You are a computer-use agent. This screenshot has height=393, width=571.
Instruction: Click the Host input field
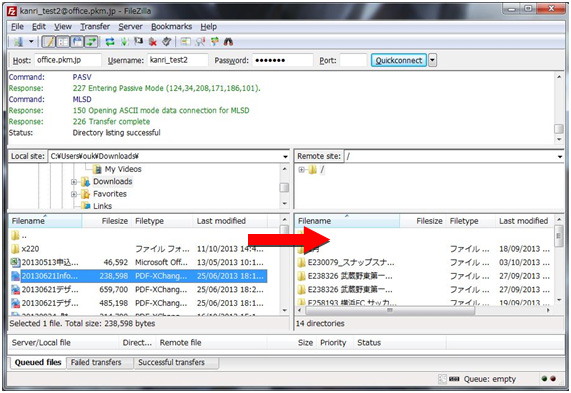click(x=68, y=60)
